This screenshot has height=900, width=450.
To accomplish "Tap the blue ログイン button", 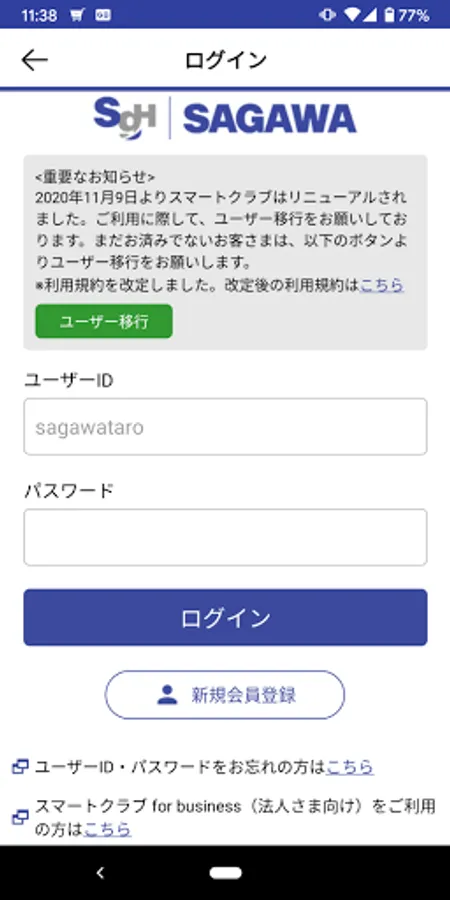I will click(x=226, y=618).
